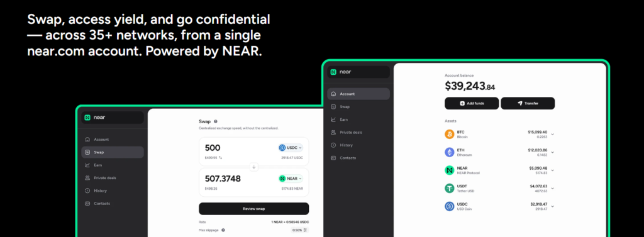The image size is (644, 237).
Task: Click the help icon next to Max slippage
Action: pos(223,230)
